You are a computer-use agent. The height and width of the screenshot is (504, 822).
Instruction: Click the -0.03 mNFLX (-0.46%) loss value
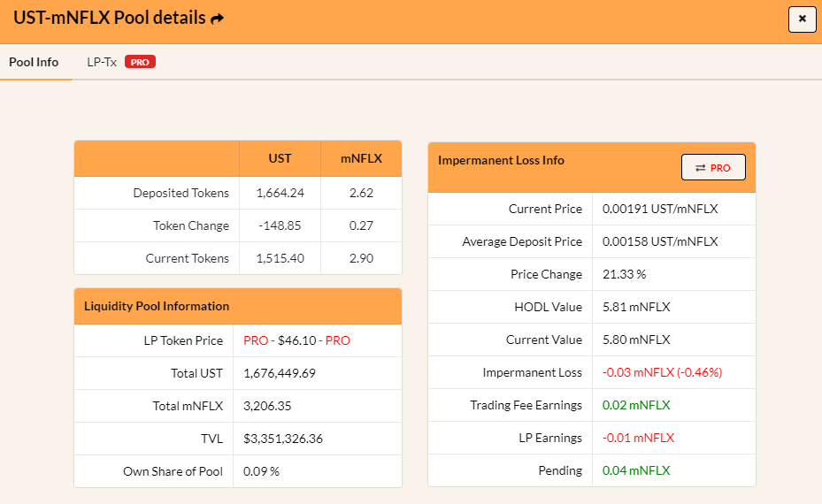[662, 372]
